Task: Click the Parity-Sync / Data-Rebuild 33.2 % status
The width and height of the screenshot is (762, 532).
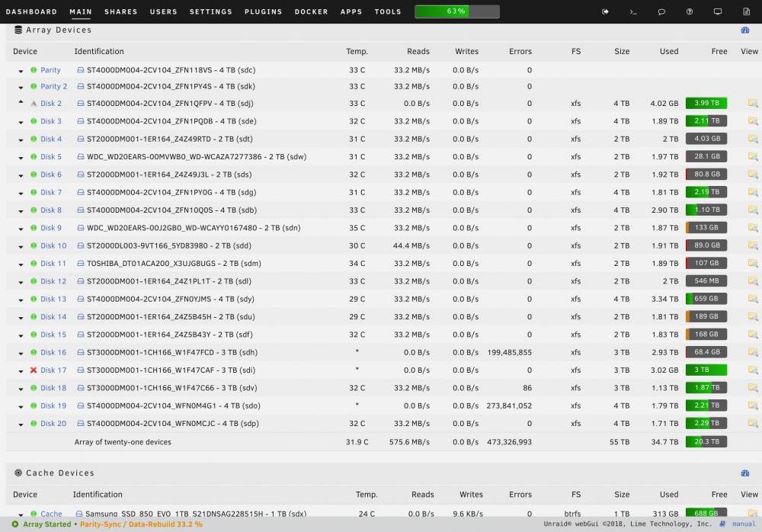Action: (x=142, y=524)
